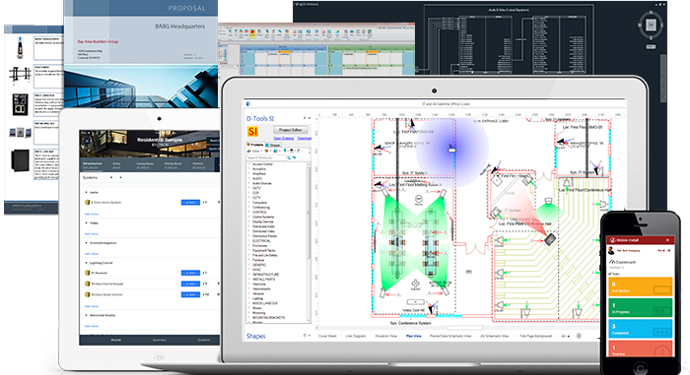
Task: Click the add page circle icon
Action: coord(579,336)
